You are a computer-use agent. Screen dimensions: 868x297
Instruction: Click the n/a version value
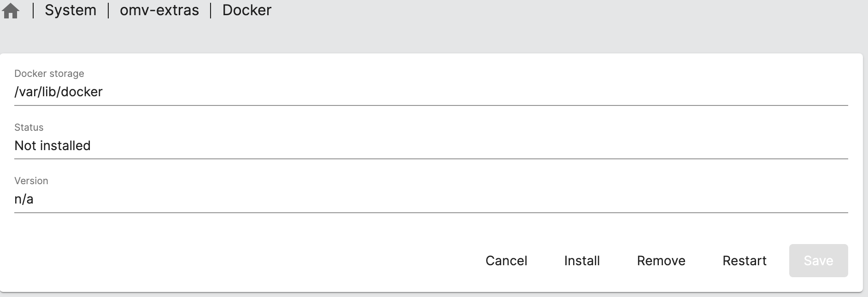(24, 199)
